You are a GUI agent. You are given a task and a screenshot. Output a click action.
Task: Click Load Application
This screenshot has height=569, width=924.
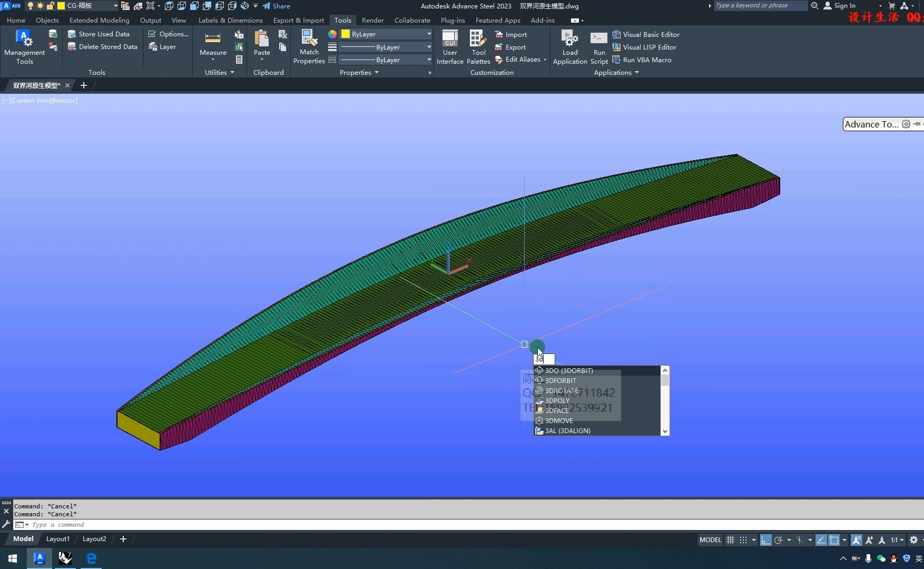click(x=570, y=47)
